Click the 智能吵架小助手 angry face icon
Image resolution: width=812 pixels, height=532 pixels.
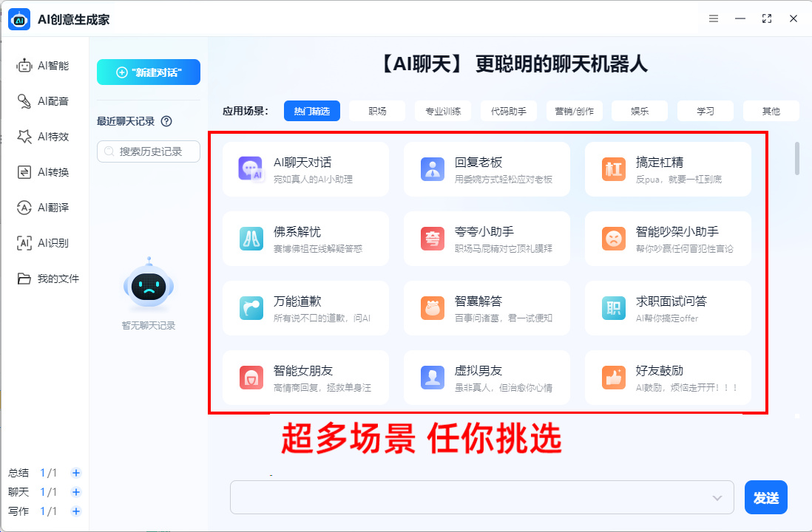(x=614, y=239)
